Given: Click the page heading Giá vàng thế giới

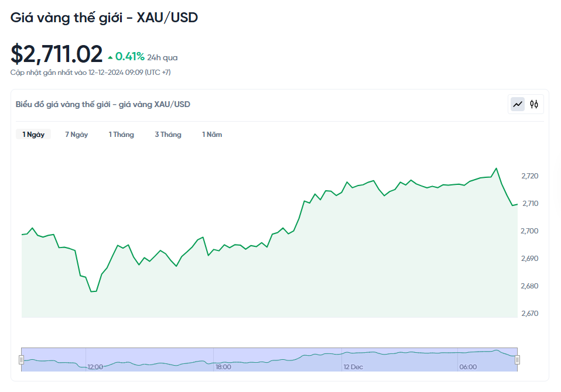Looking at the screenshot, I should point(104,18).
